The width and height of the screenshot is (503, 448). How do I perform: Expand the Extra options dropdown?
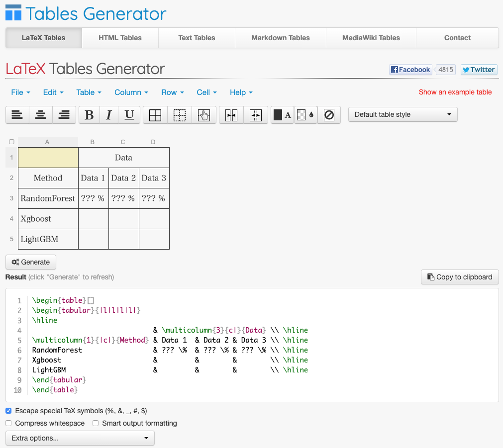[x=80, y=438]
